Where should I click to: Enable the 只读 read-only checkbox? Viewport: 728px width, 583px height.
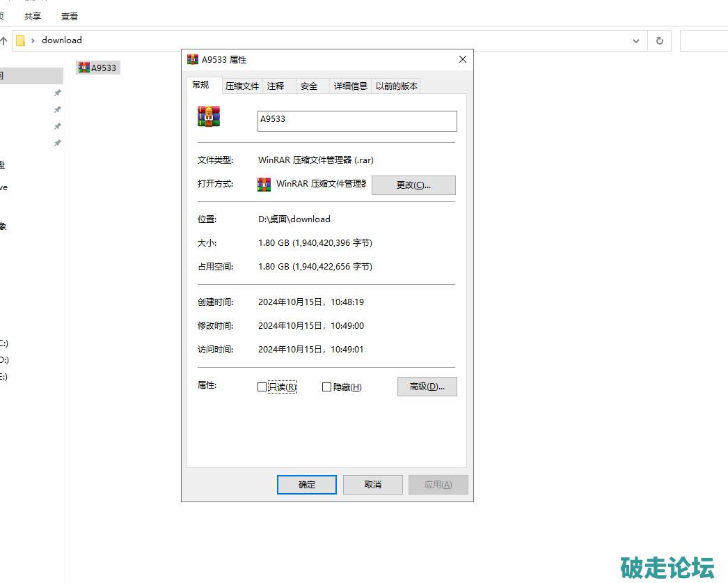[262, 387]
